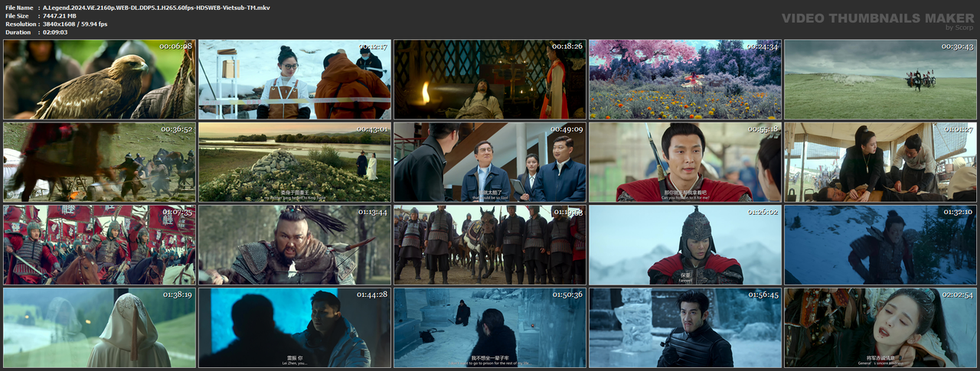Select the helmeted general thumbnail at 01:26:02
980x371 pixels.
point(685,244)
